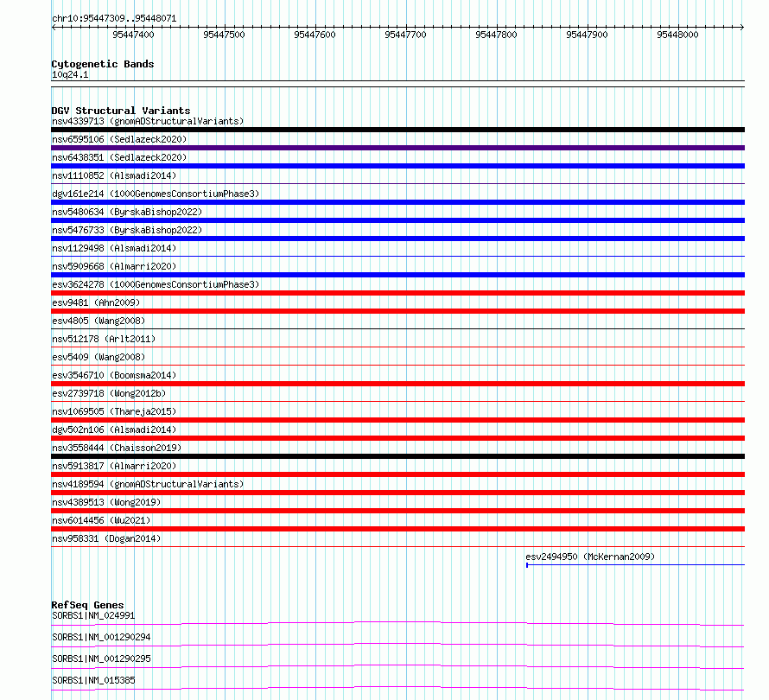Screen dimensions: 769x700
Task: Open the nsv6438351 (Sedlazeck2020) variant
Action: [119, 157]
